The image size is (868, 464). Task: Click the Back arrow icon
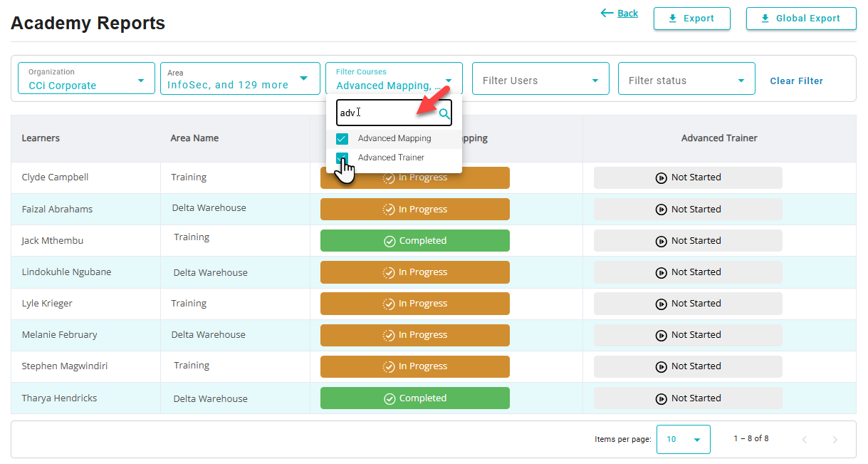click(x=607, y=13)
